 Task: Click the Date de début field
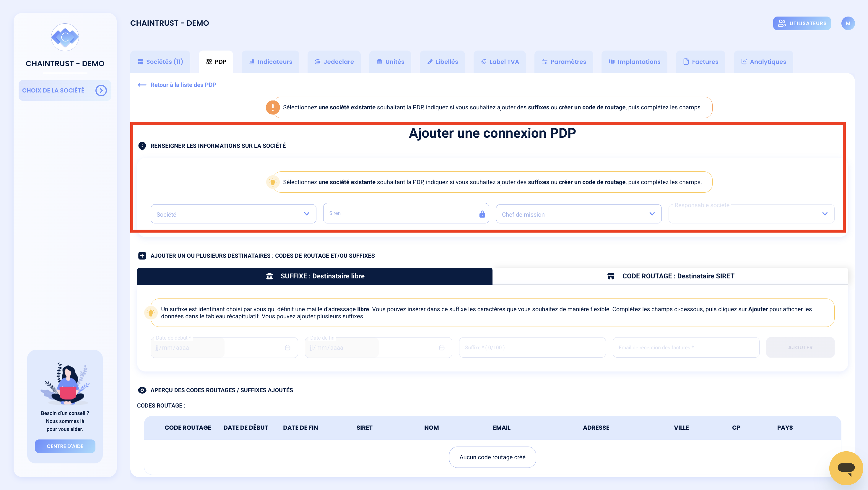click(x=224, y=348)
